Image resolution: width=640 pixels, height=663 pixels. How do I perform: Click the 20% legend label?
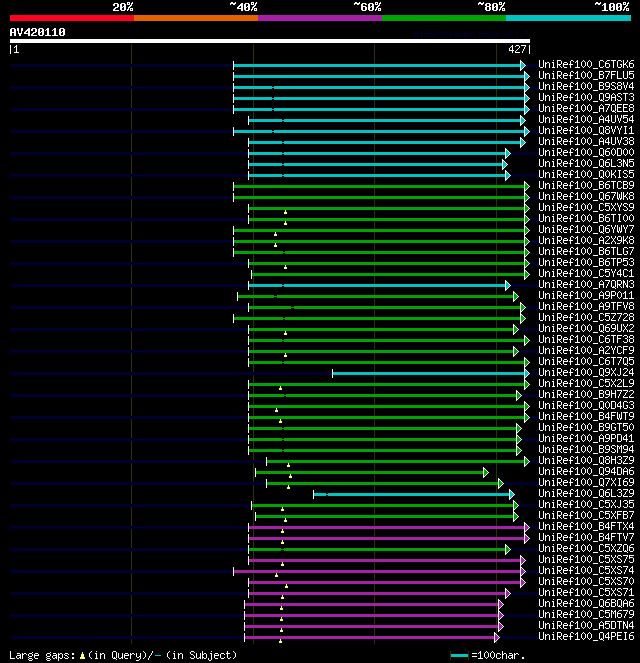coord(123,7)
